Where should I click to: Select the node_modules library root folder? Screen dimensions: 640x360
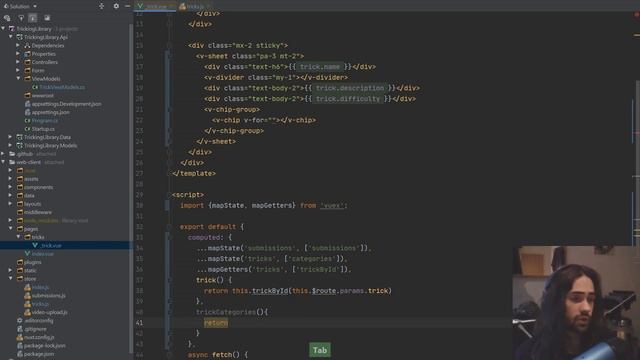[x=41, y=220]
